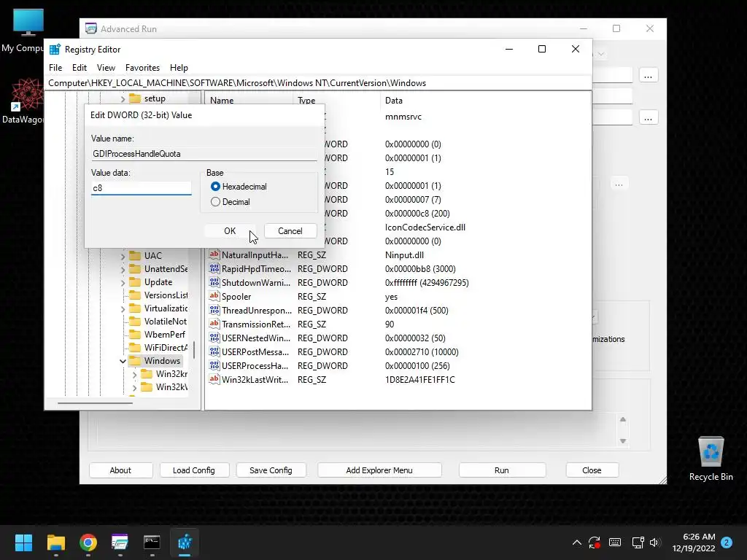Image resolution: width=747 pixels, height=560 pixels.
Task: Click the registry tree horizontal scrollbar
Action: pyautogui.click(x=96, y=402)
